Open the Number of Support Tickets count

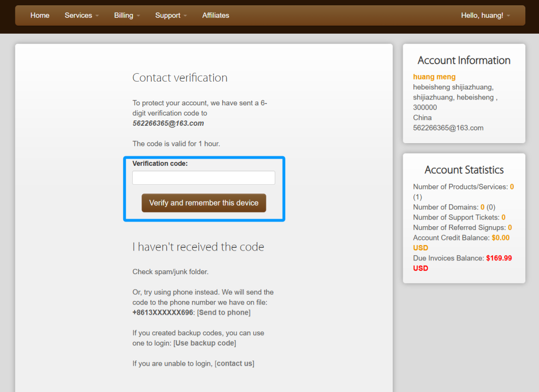click(x=503, y=217)
